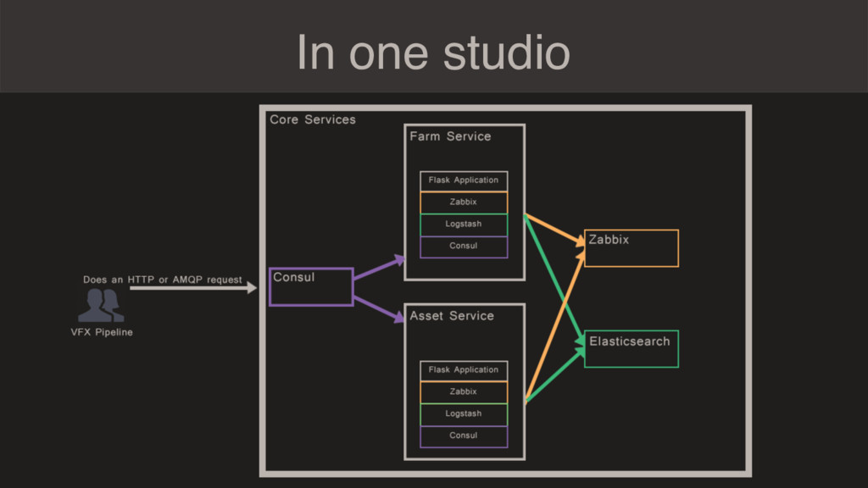Select Logstash layer in Farm Service
Screen dimensions: 868x488
coord(464,225)
